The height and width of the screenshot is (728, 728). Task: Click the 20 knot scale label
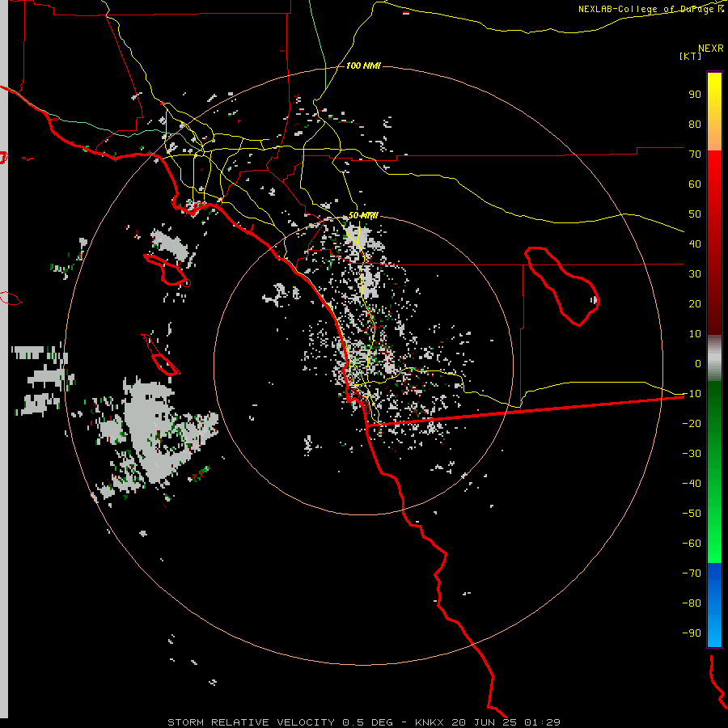coord(695,304)
